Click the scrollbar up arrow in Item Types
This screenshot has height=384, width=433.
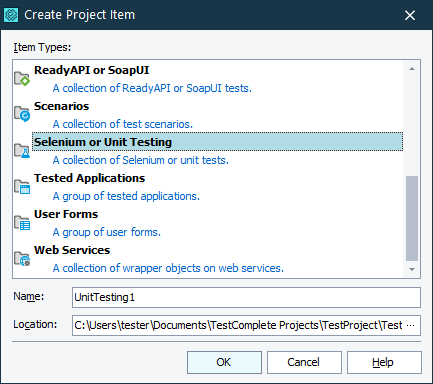click(412, 69)
